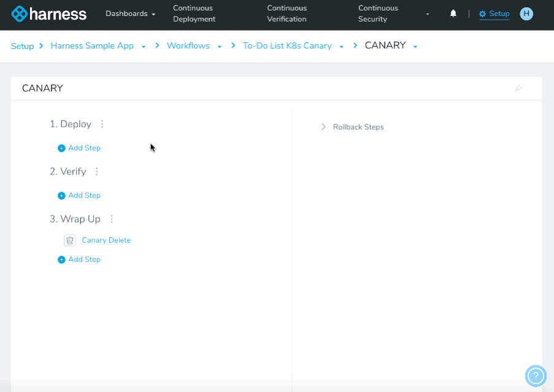
Task: Click the CANARY panel title
Action: pos(42,88)
